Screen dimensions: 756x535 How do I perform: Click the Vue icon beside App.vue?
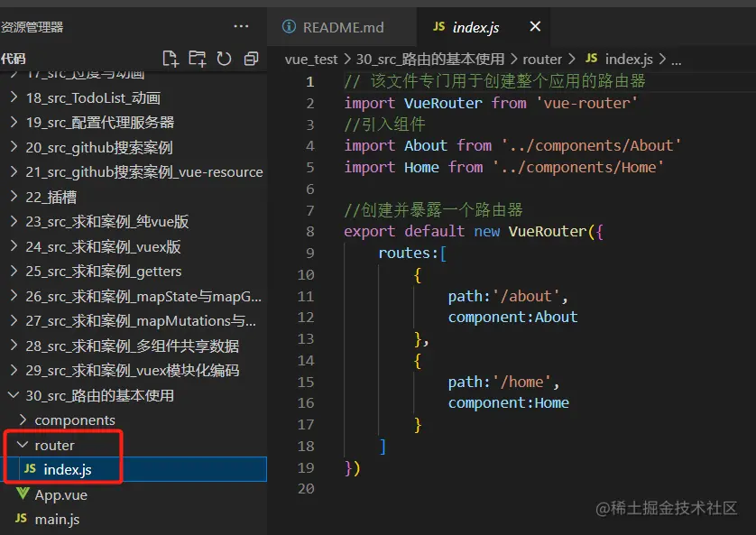pyautogui.click(x=23, y=494)
